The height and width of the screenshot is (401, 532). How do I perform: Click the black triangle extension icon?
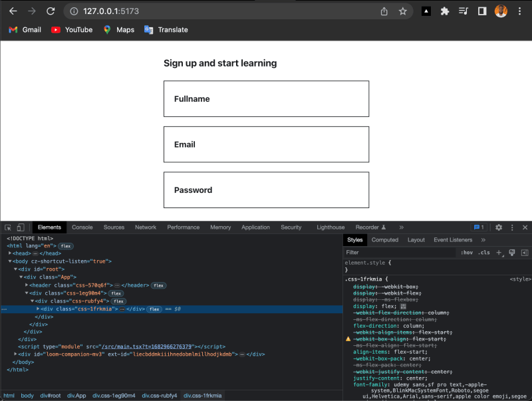click(x=426, y=11)
